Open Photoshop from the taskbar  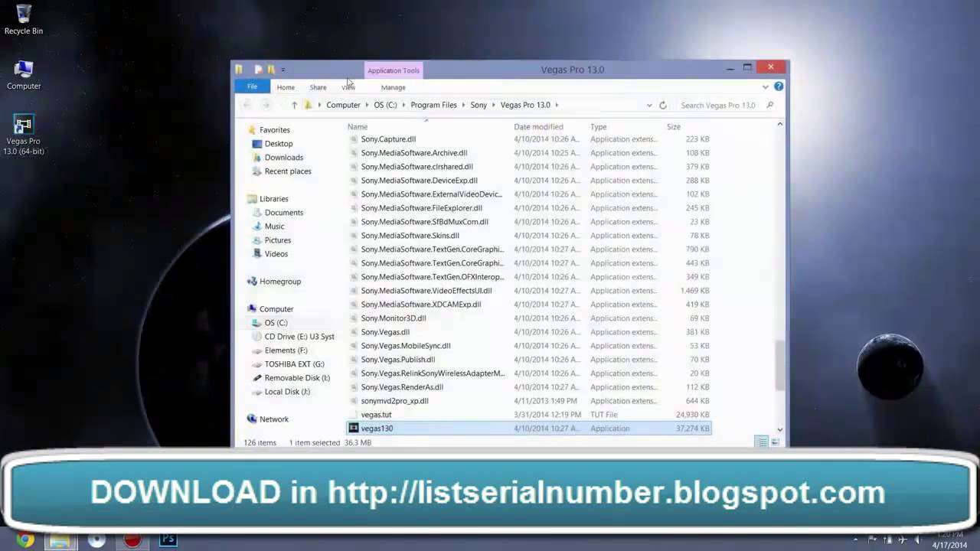(168, 540)
